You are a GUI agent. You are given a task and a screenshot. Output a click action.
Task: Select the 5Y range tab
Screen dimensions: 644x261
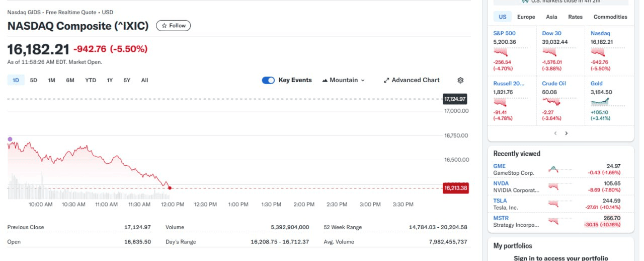127,80
